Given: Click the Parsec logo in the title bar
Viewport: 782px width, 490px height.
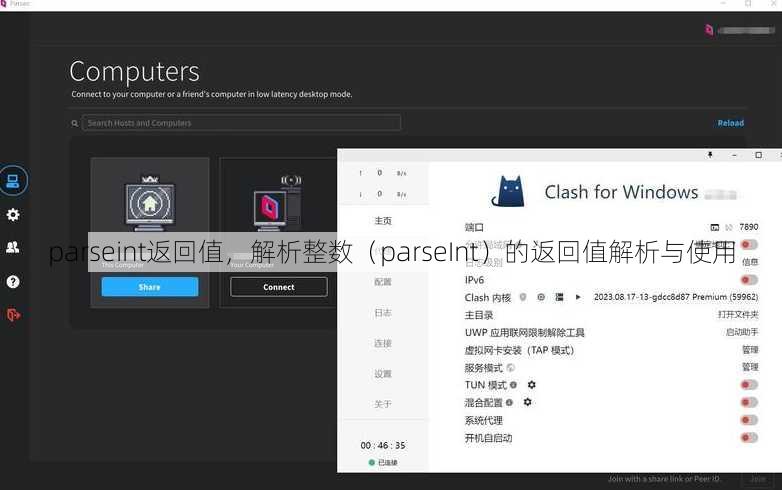Looking at the screenshot, I should (3, 3).
